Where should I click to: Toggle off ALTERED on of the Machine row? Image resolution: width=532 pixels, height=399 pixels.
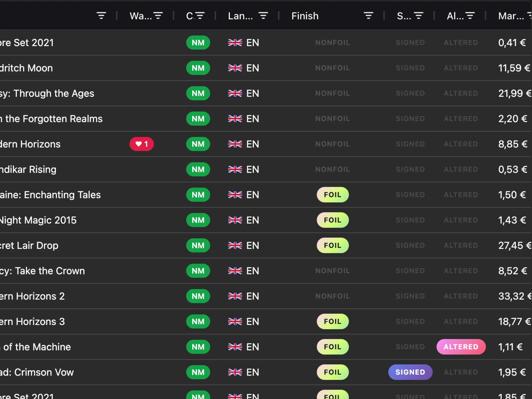461,347
